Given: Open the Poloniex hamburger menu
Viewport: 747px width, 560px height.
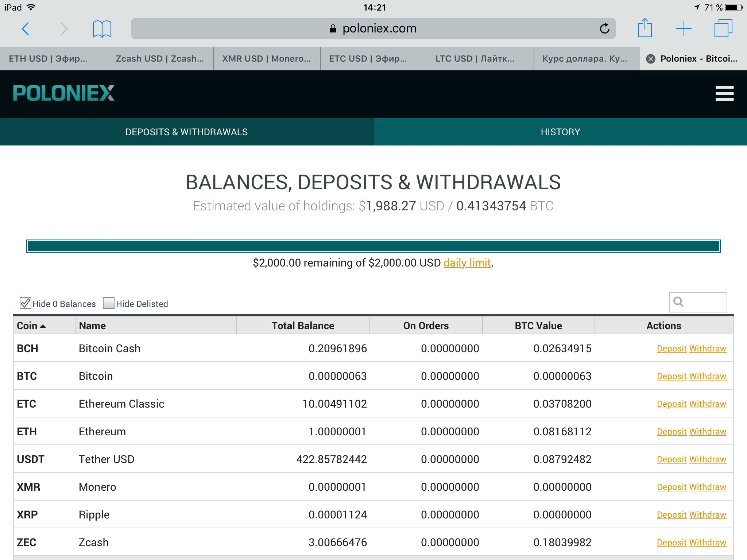Looking at the screenshot, I should (724, 93).
